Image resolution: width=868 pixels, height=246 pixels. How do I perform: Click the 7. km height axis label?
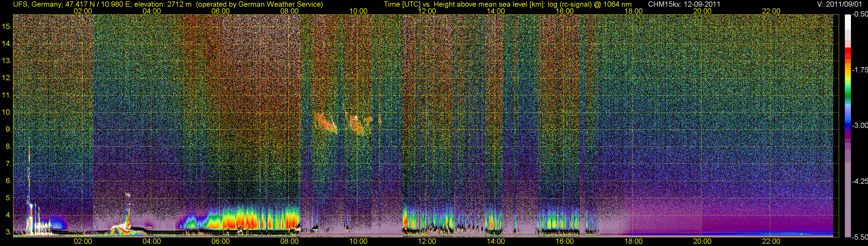8,164
